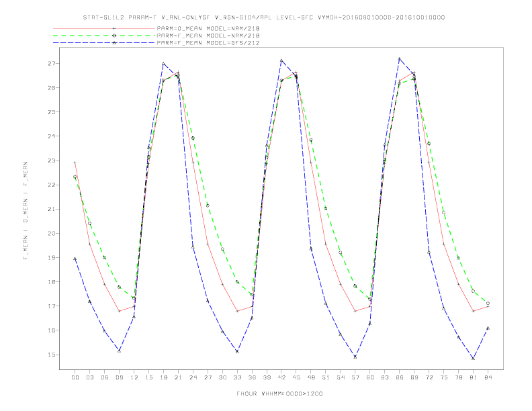Click x-axis tick label 51
This screenshot has height=411, width=532.
tap(326, 377)
